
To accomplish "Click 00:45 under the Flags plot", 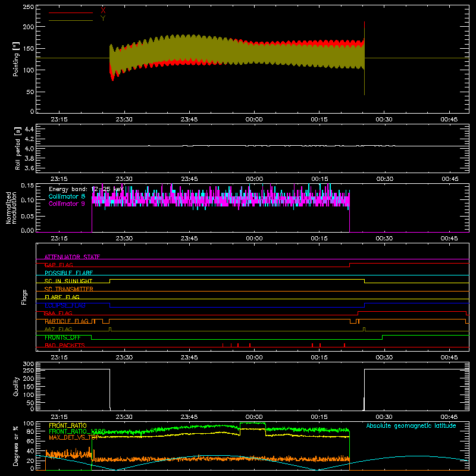I will point(449,358).
